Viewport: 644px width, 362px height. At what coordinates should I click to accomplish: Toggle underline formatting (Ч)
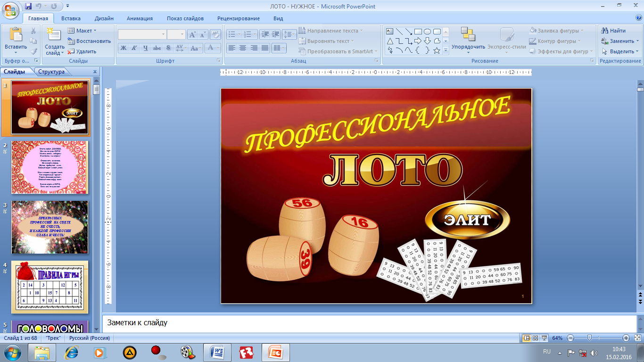pos(145,48)
